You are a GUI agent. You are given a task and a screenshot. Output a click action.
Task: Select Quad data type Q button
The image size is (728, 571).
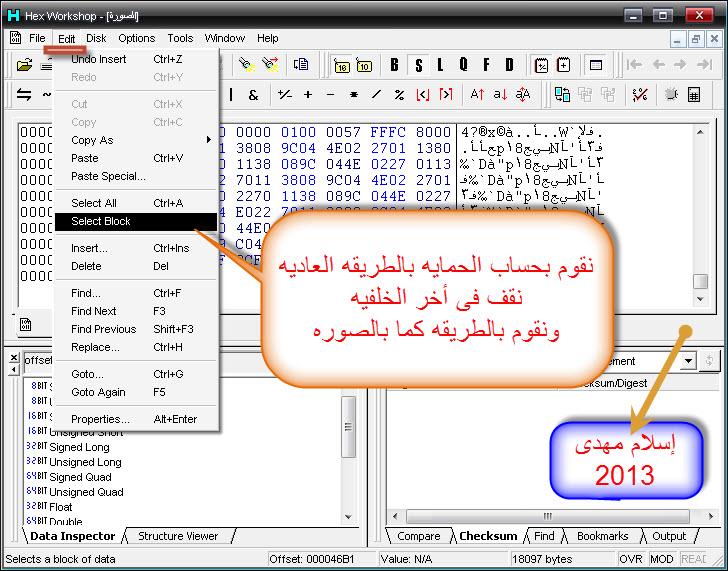click(x=463, y=65)
